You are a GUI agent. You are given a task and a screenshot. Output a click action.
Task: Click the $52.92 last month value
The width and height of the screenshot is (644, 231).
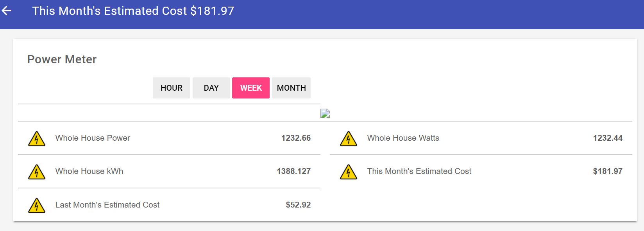pyautogui.click(x=298, y=205)
